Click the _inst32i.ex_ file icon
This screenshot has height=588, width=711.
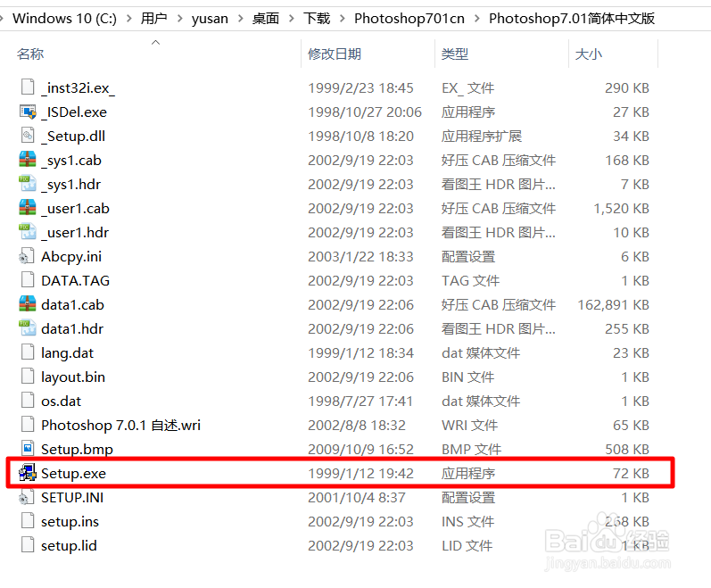(28, 87)
